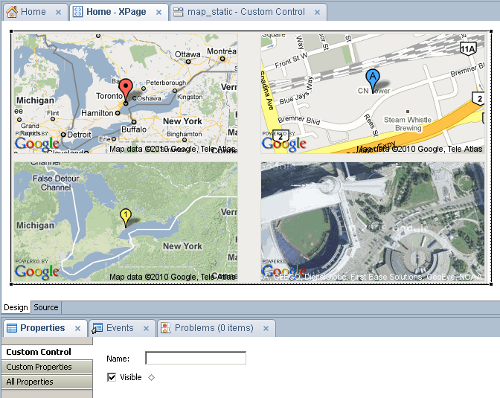Click the custom control icon on map_static tab
The height and width of the screenshot is (398, 500).
click(178, 12)
